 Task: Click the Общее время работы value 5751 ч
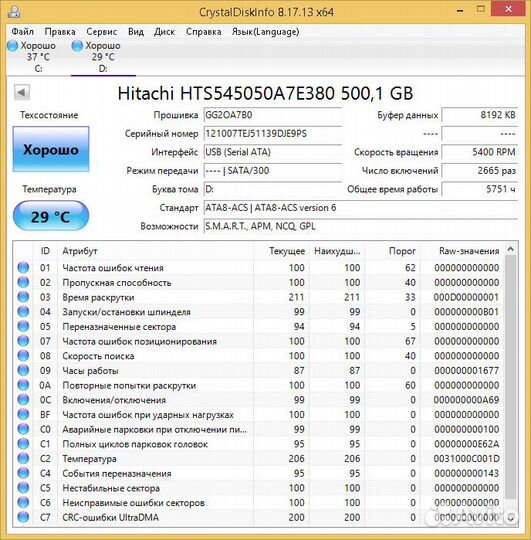(x=480, y=189)
